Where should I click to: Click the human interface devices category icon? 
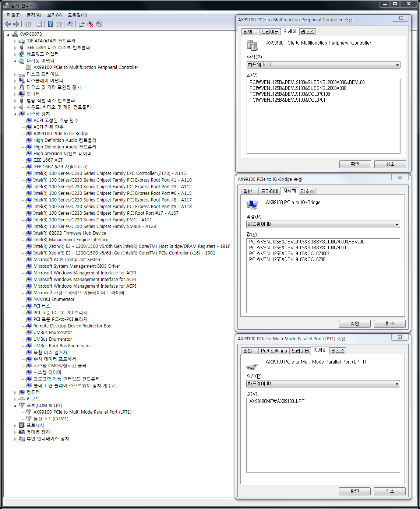click(22, 439)
